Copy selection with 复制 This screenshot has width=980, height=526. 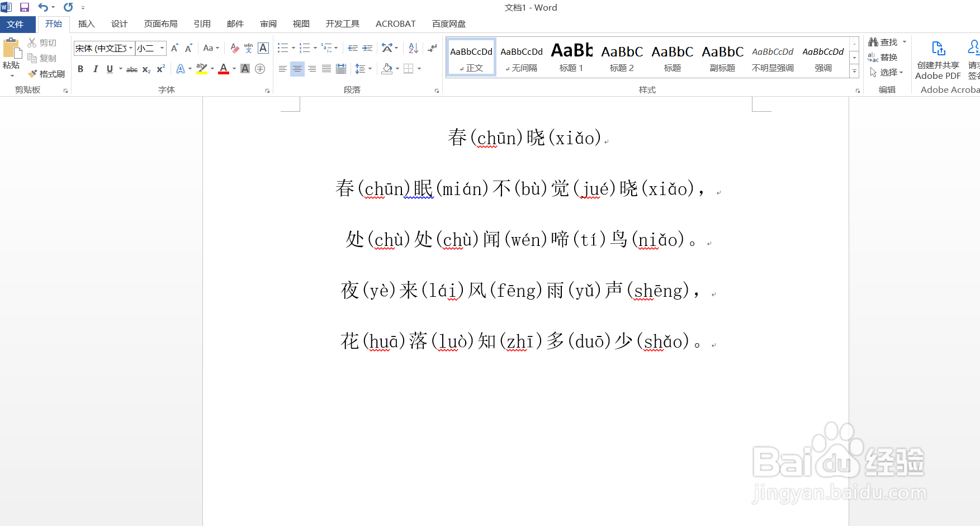click(42, 58)
